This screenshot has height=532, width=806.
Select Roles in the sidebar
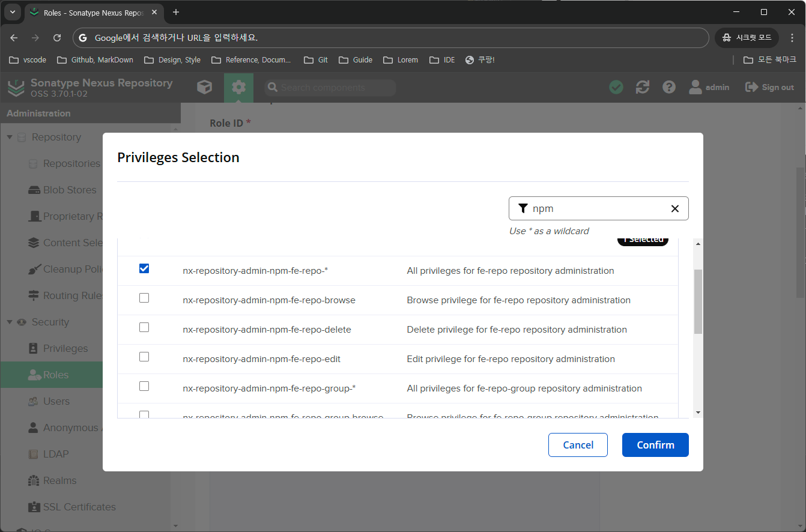[x=52, y=375]
